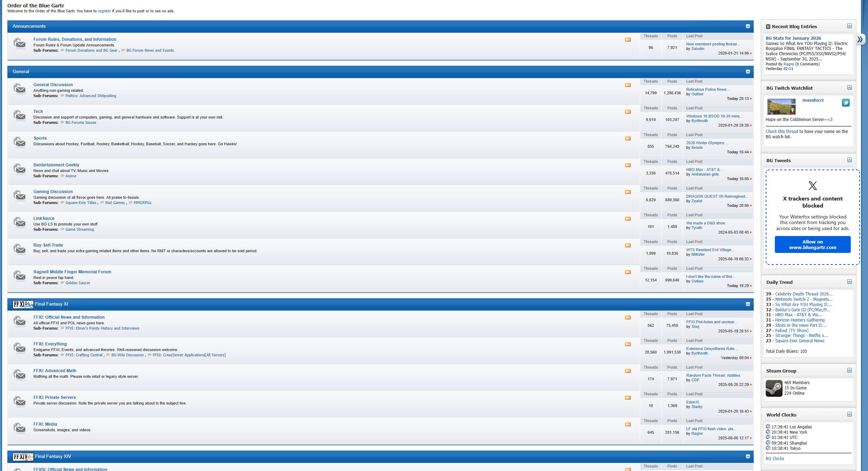Collapse the Final Fantasy XI category
Viewport: 868px width, 471px height.
click(x=748, y=304)
